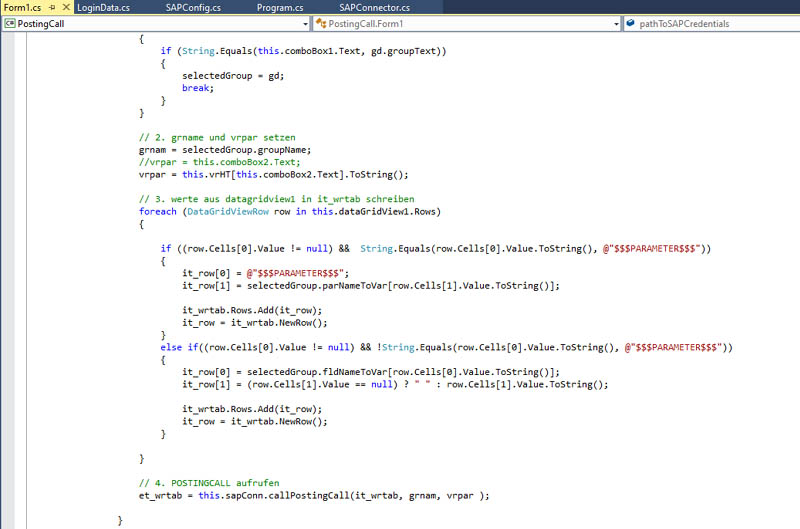800x529 pixels.
Task: Click the ternary line with 'row.Cells[1].Value == null'
Action: (x=395, y=384)
